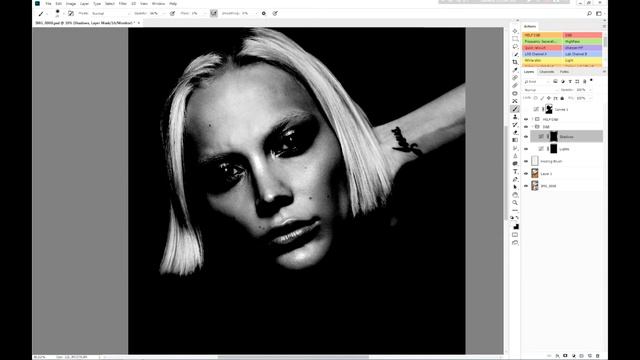This screenshot has height=360, width=640.
Task: Create new group folder icon
Action: pyautogui.click(x=582, y=356)
